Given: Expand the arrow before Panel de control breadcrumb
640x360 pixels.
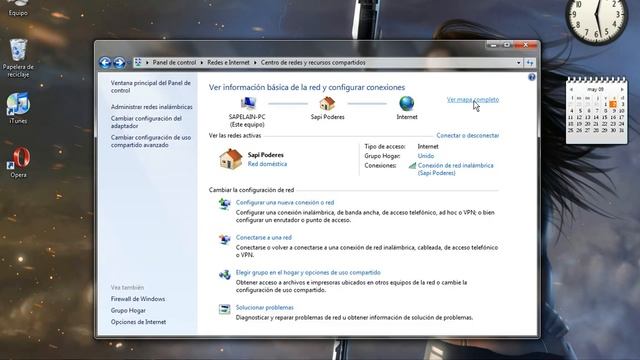Looking at the screenshot, I should point(147,63).
